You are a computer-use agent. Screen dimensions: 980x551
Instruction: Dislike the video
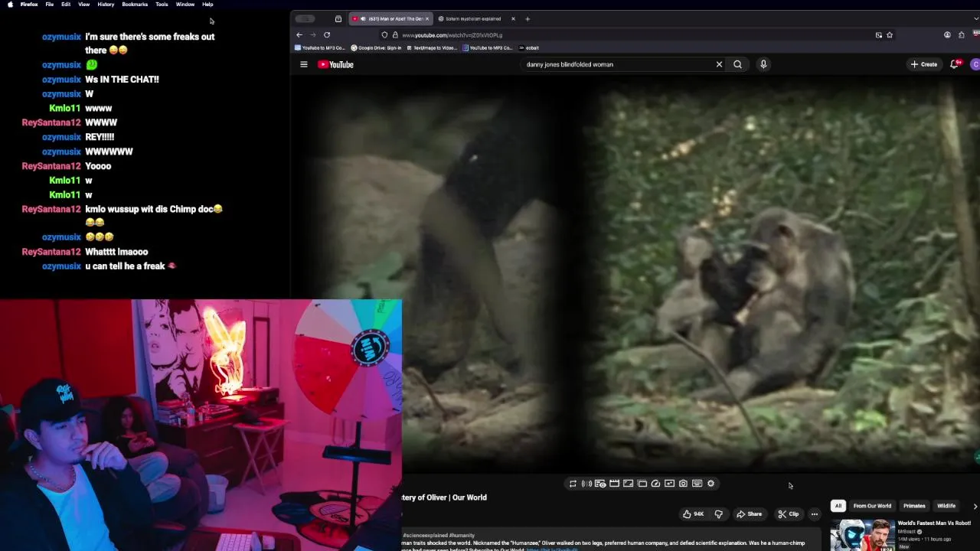pos(718,514)
